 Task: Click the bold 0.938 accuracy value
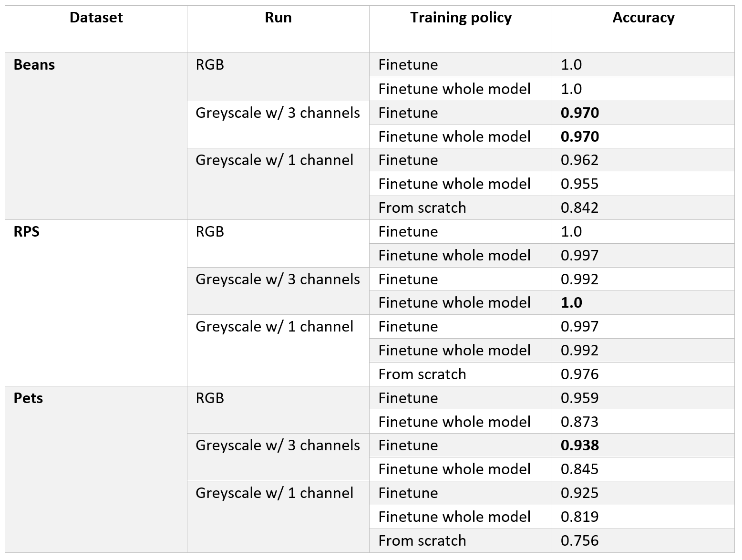[580, 446]
